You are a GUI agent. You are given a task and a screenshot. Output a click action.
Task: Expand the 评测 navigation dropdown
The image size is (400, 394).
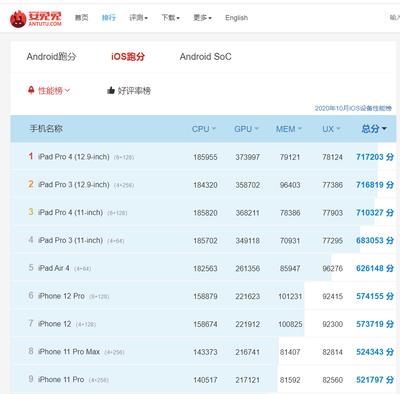tap(138, 18)
